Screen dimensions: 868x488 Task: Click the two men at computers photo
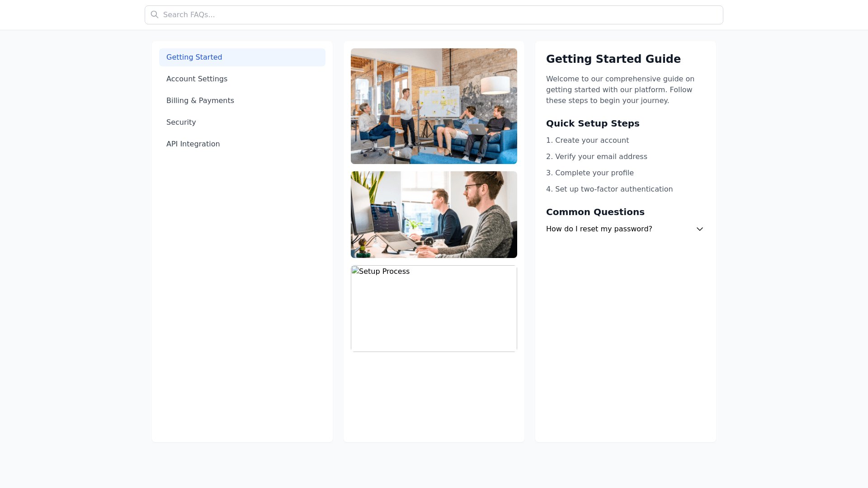(434, 215)
